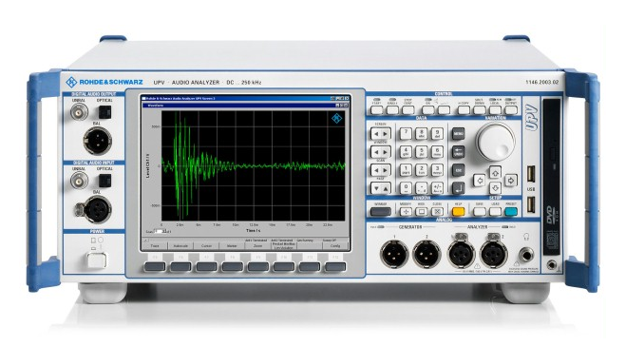Select the Zoom softkey label
This screenshot has width=644, height=347.
click(x=258, y=246)
